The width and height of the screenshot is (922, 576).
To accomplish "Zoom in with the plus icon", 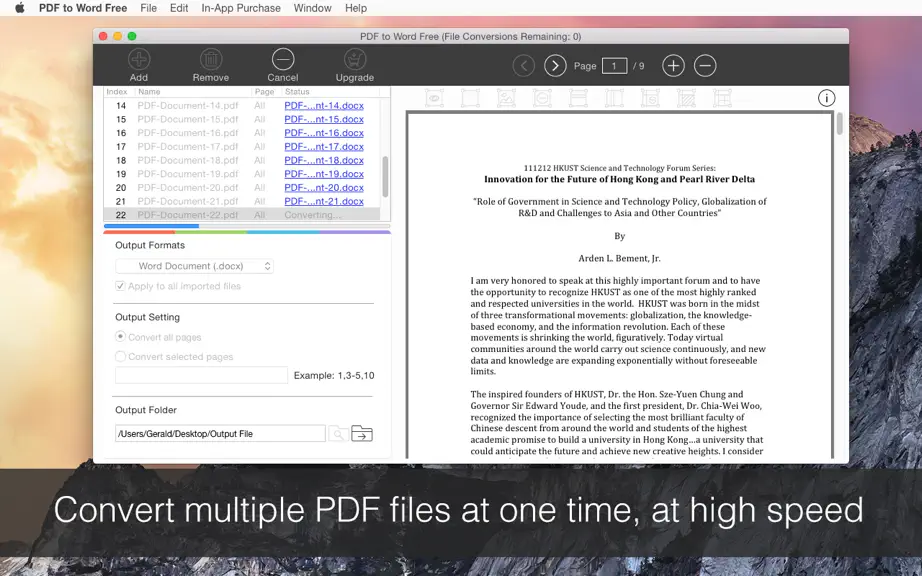I will (673, 66).
